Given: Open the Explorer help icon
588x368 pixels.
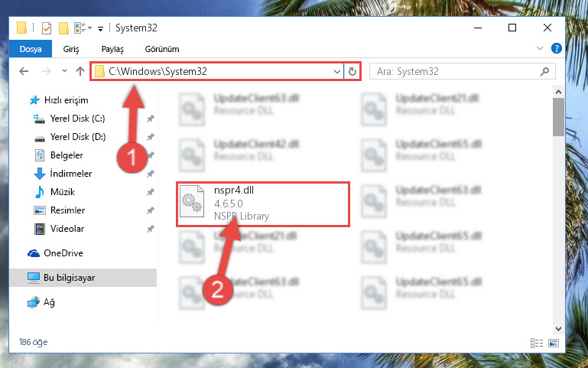Looking at the screenshot, I should point(557,48).
